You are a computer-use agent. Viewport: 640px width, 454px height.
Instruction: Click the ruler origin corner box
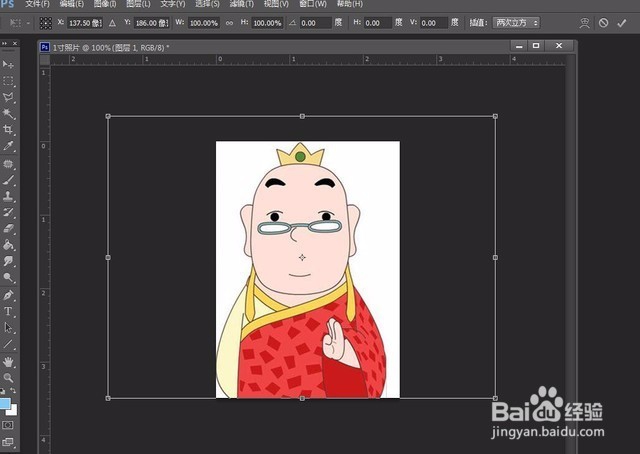point(44,60)
